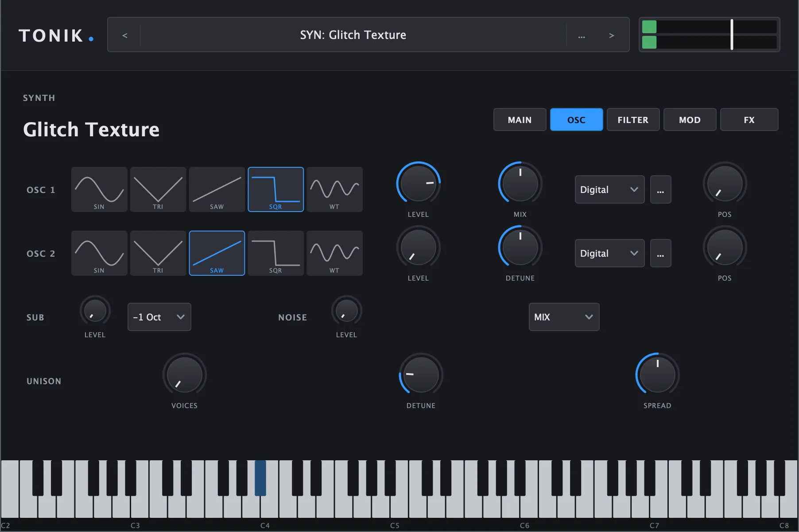Viewport: 799px width, 532px height.
Task: Click OSC 1 MIX knob
Action: pyautogui.click(x=520, y=183)
